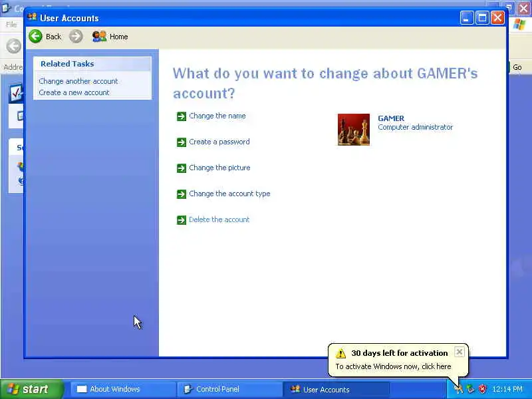The width and height of the screenshot is (532, 399).
Task: Switch to About Windows taskbar button
Action: coord(123,389)
